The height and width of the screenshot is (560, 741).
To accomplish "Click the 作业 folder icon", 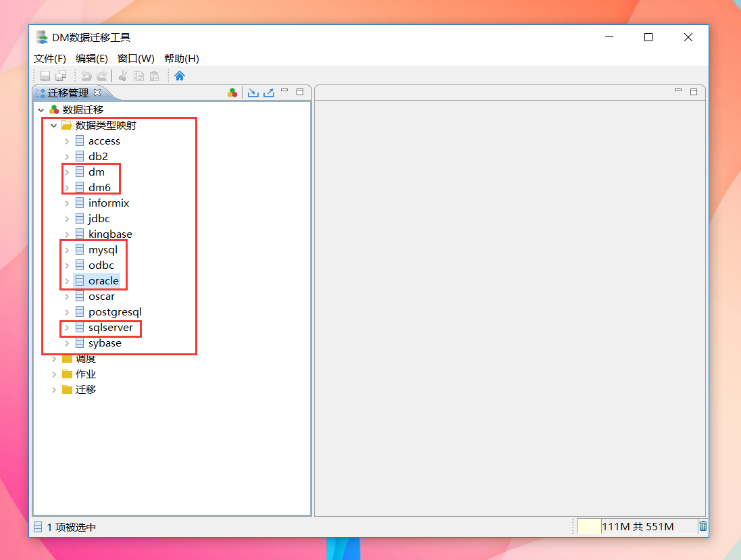I will point(67,374).
